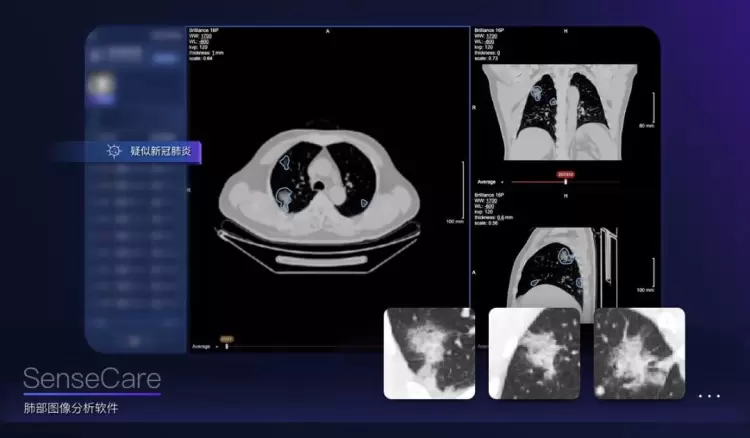Select the highlighted thumbnail in left sidebar
750x438 pixels.
(x=100, y=88)
